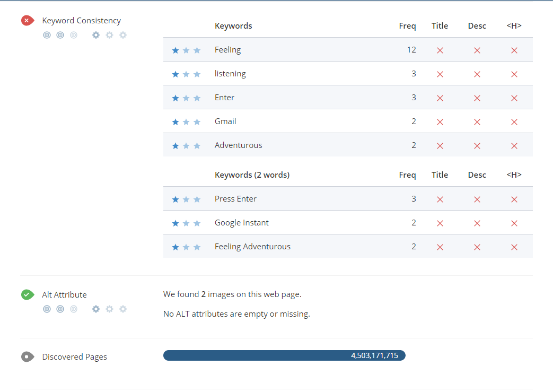The image size is (553, 392).
Task: Click the Keyword Consistency section title
Action: coord(82,21)
